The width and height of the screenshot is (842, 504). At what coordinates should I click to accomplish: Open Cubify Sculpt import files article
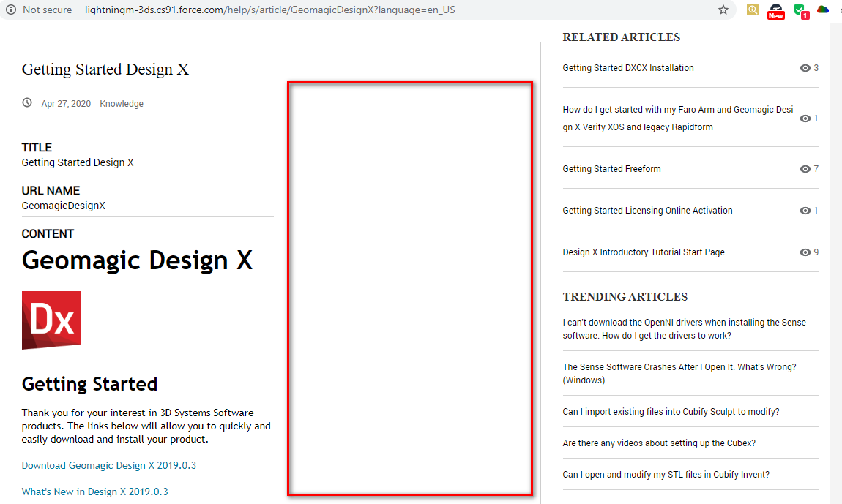671,412
